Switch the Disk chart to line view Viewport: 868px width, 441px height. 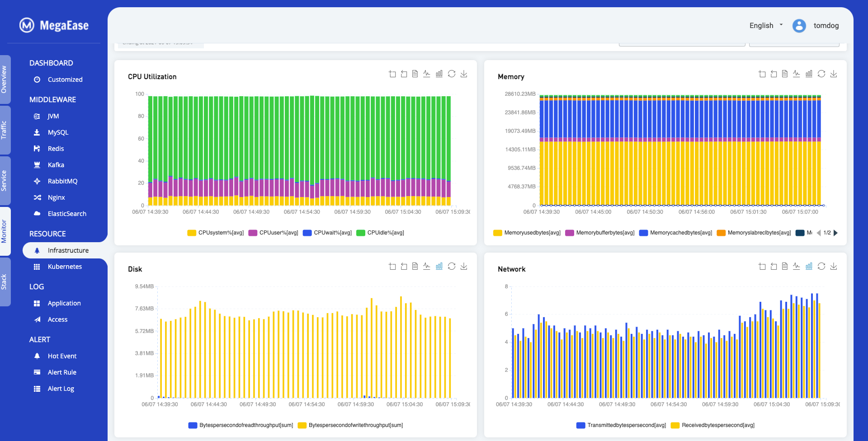coord(427,267)
